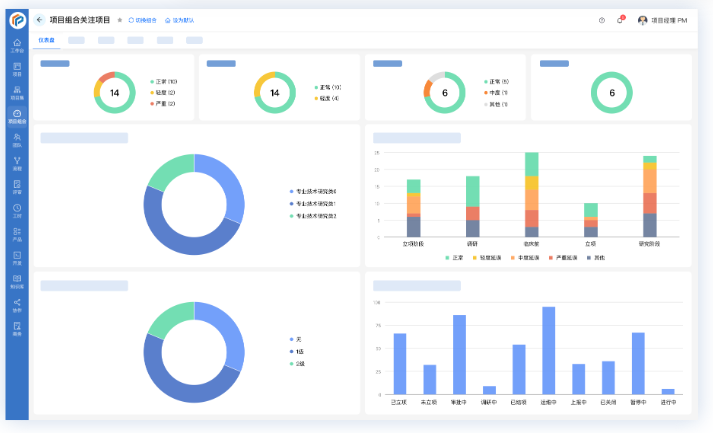Toggle the favorite star beside the page title
The image size is (713, 433).
(119, 20)
